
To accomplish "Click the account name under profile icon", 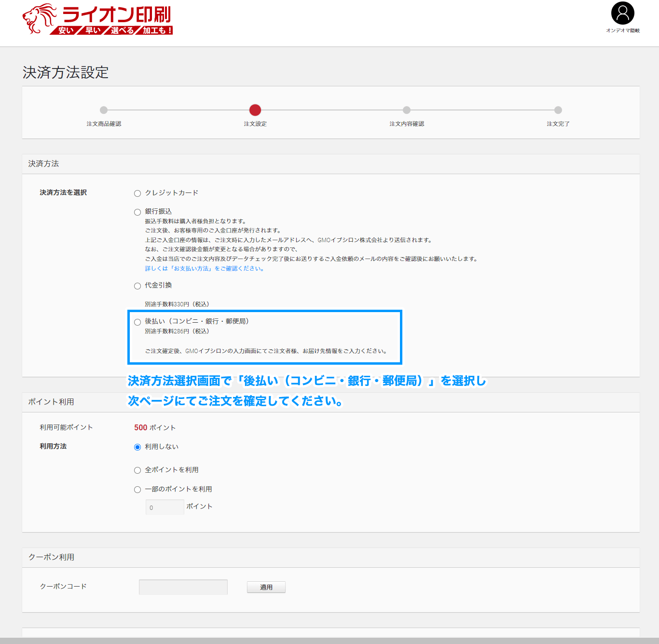I will (x=622, y=30).
